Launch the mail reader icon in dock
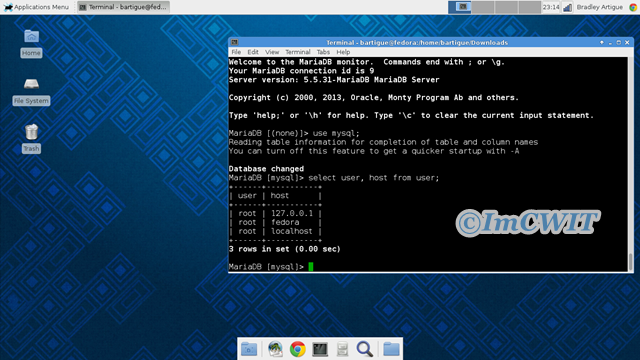 [x=276, y=349]
